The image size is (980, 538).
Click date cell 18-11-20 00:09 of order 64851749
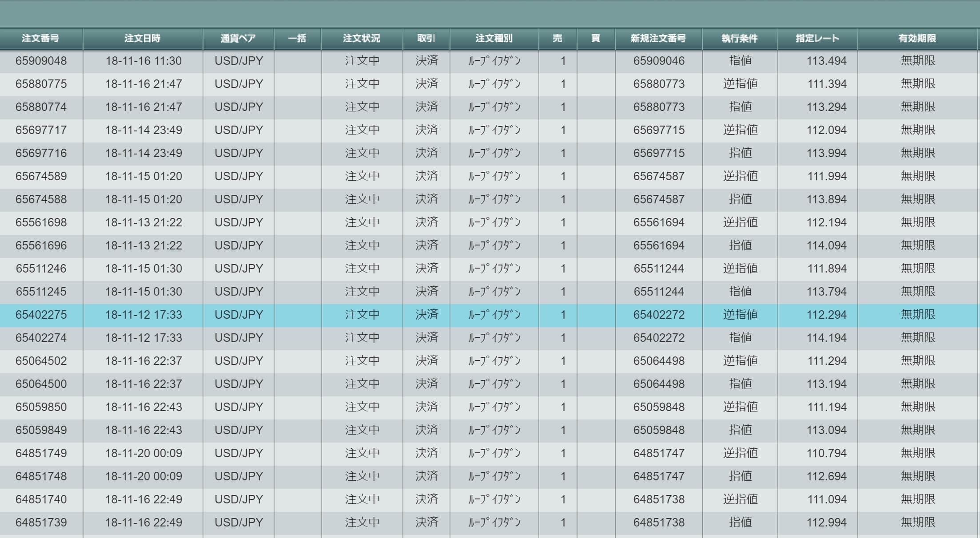point(143,453)
